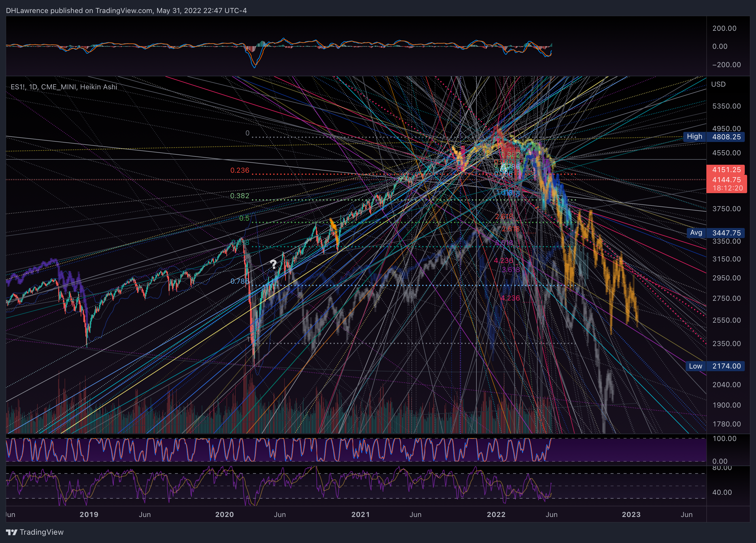Click the 0.00 value on stochastic scale

point(720,461)
